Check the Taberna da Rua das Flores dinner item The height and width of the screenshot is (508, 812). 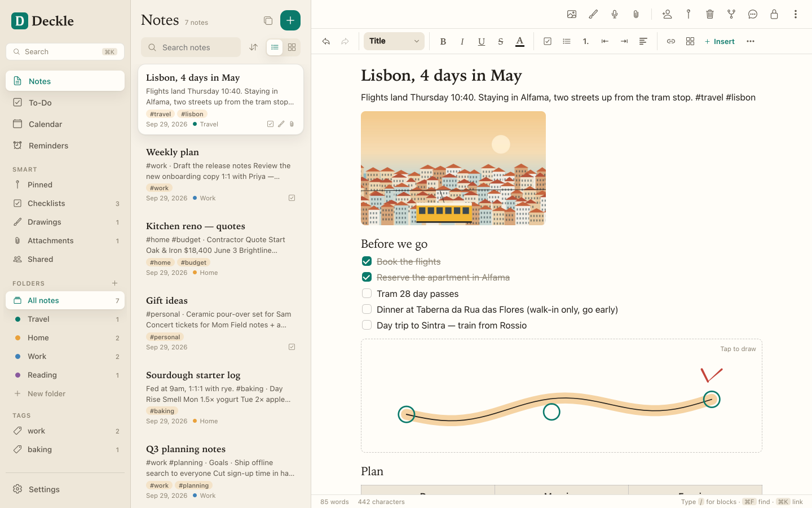point(367,309)
